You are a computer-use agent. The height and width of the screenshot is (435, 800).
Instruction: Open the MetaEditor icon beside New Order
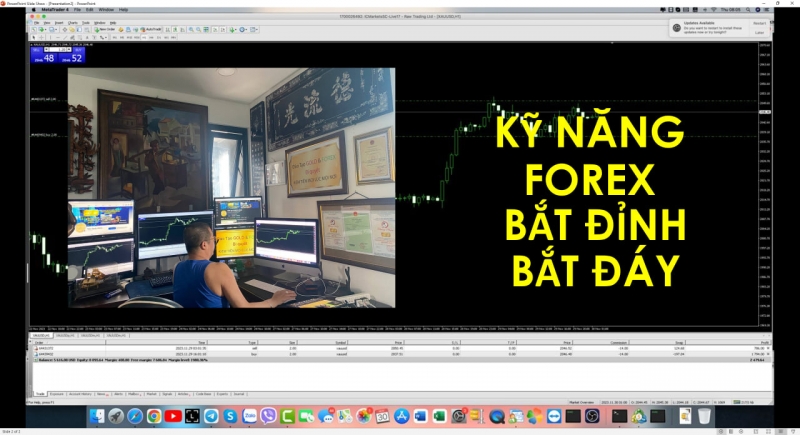click(121, 30)
